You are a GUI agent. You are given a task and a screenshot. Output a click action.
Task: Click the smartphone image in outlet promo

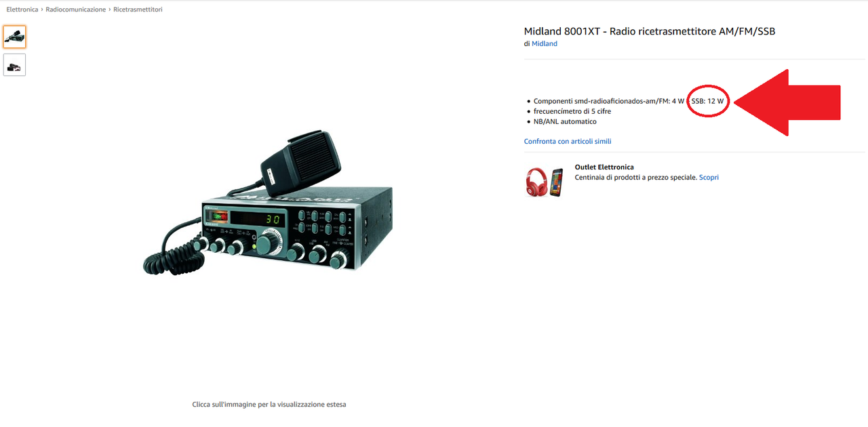coord(557,182)
